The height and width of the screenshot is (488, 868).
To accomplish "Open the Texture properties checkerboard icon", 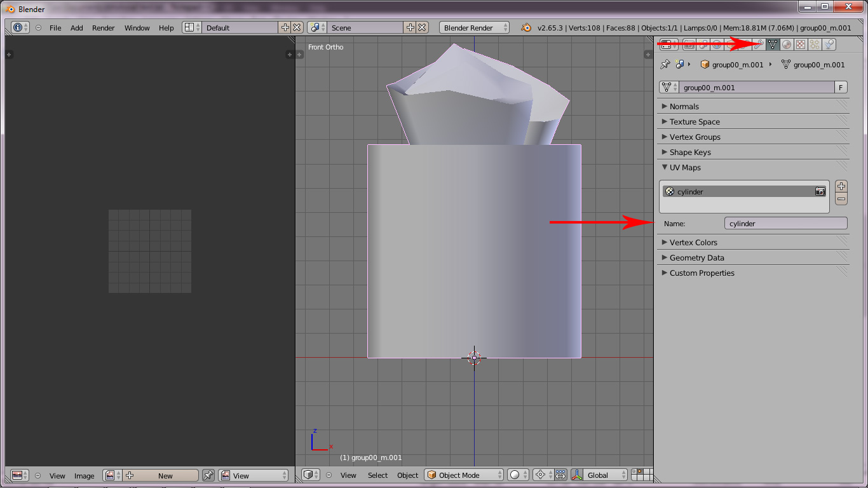I will (x=801, y=44).
